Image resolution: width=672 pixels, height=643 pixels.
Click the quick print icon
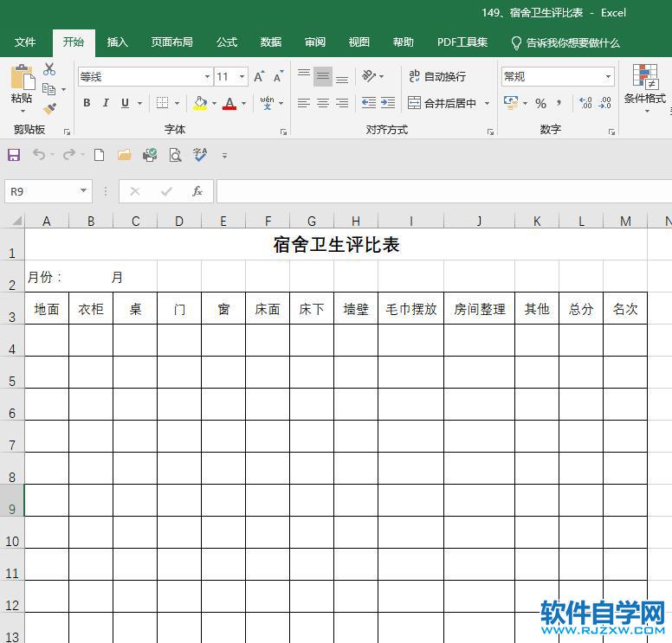(150, 155)
